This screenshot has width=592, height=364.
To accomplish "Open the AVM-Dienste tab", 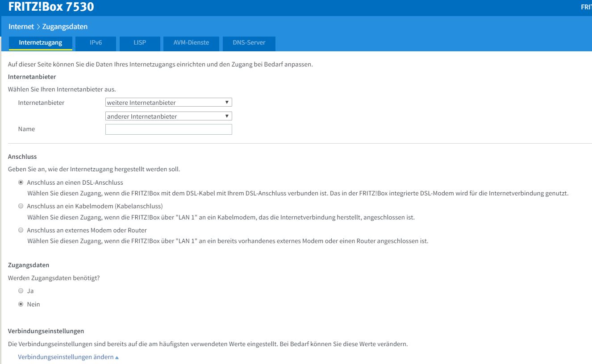I will coord(191,43).
